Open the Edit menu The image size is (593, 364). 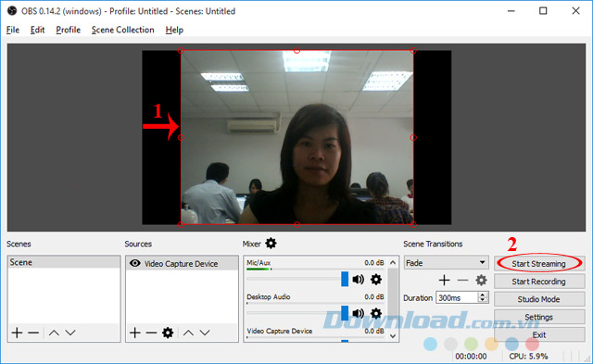[x=37, y=30]
